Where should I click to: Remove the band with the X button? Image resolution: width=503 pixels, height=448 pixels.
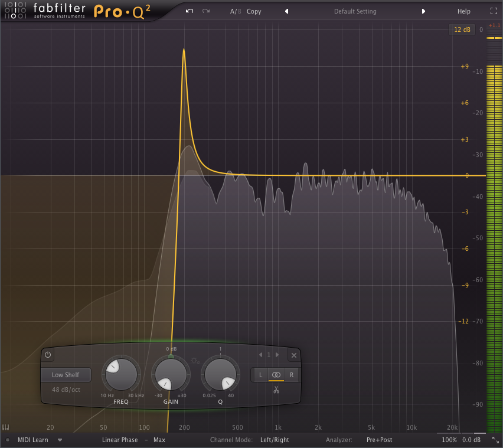(293, 355)
